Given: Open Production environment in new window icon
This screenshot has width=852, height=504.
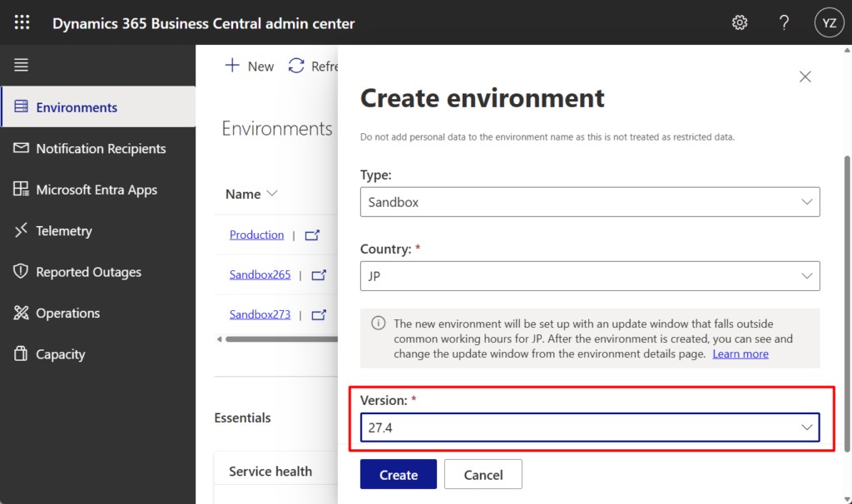Looking at the screenshot, I should pos(312,235).
